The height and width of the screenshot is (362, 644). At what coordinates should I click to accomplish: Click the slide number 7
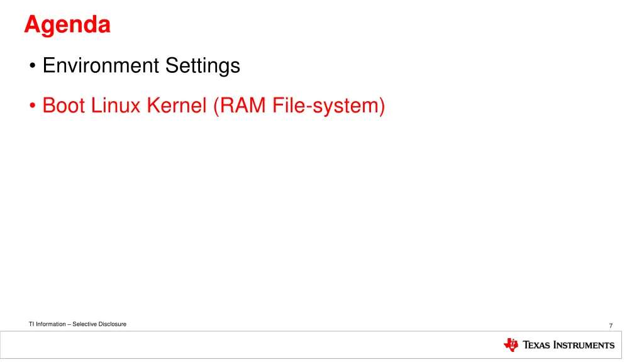point(611,326)
